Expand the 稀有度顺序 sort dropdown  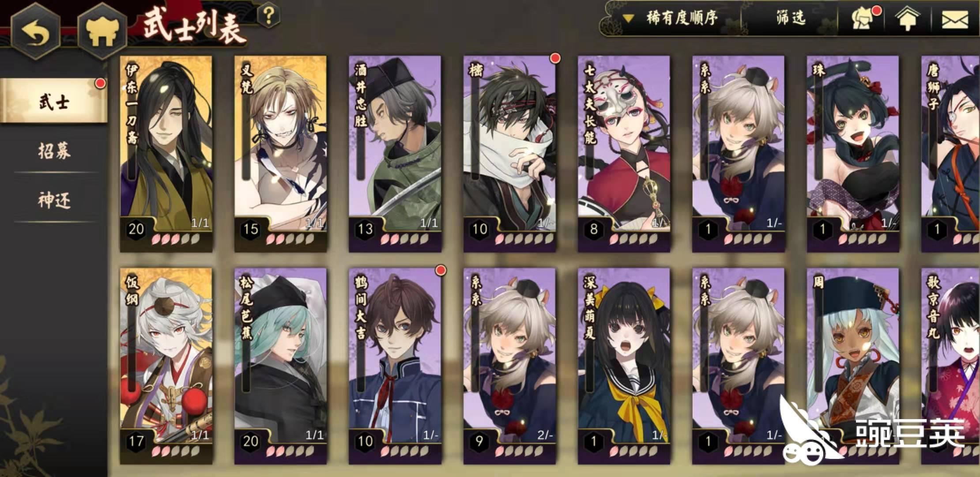[671, 18]
